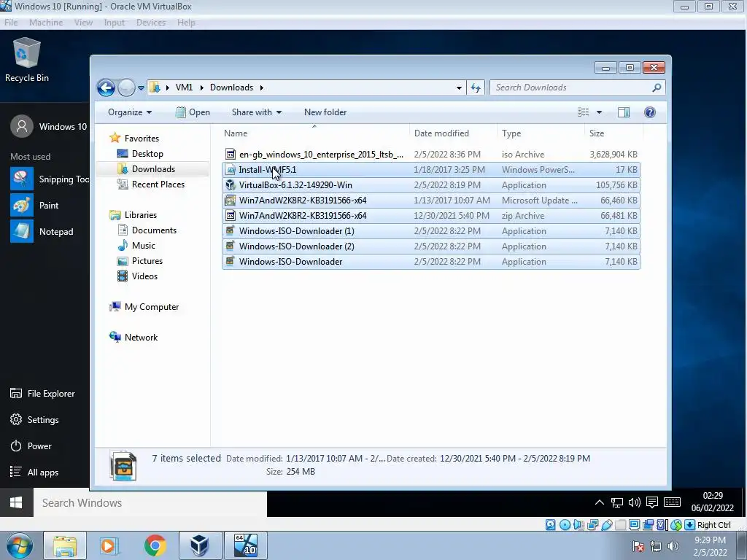747x560 pixels.
Task: Open the Documents library
Action: coord(154,230)
